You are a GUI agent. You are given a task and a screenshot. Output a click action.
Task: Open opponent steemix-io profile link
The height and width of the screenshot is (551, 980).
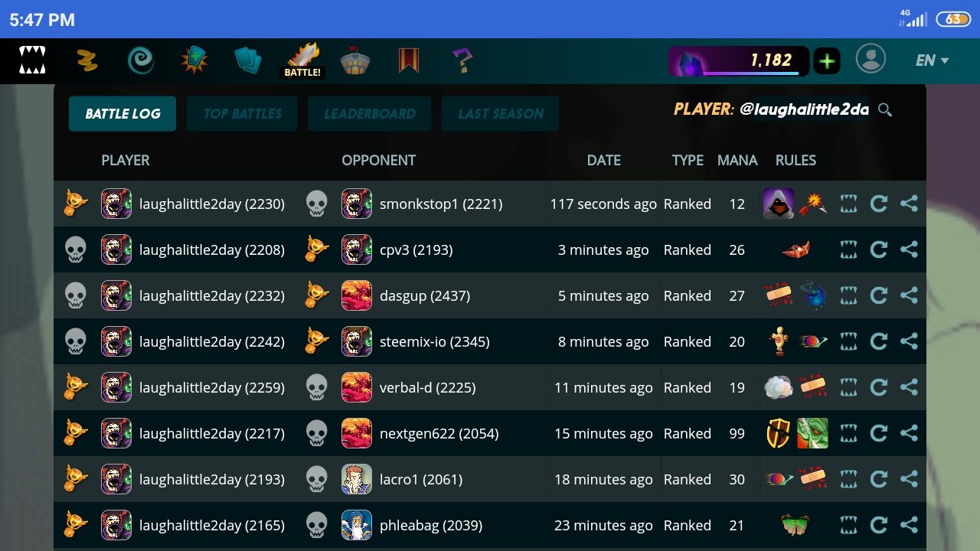pos(434,341)
